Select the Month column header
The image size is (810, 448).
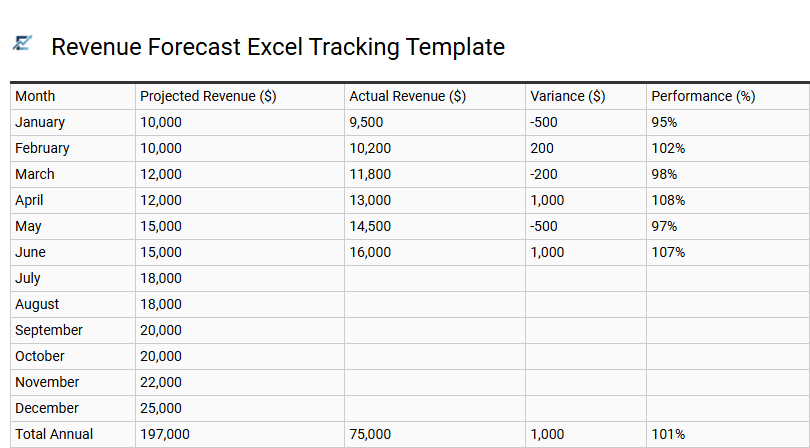(x=35, y=96)
